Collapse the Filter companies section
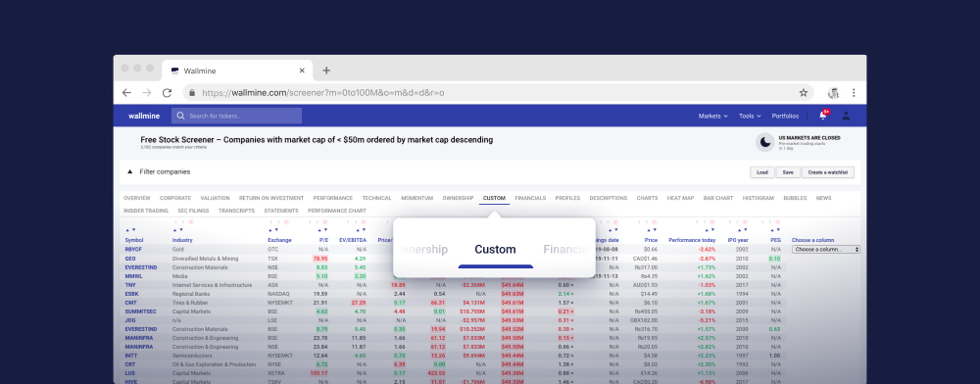Viewport: 980px width, 384px height. click(130, 171)
